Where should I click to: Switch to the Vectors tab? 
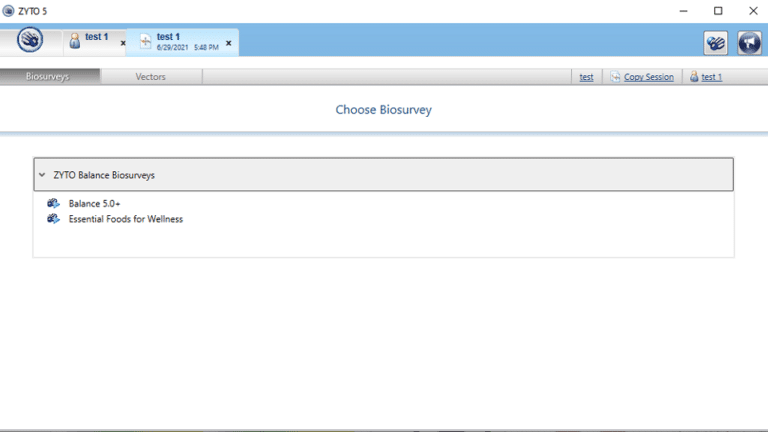(150, 77)
